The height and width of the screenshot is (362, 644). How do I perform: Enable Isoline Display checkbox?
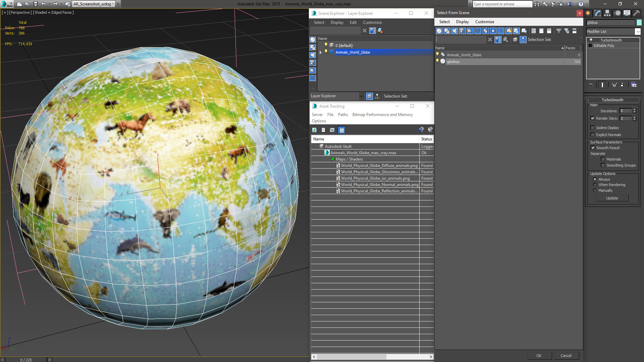pyautogui.click(x=592, y=128)
